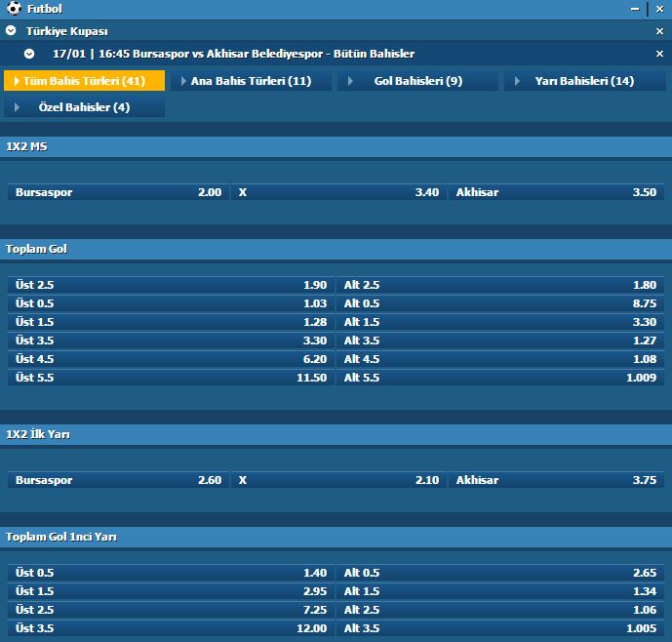Select Alt 0.5 at 2.65 first half

[x=500, y=573]
